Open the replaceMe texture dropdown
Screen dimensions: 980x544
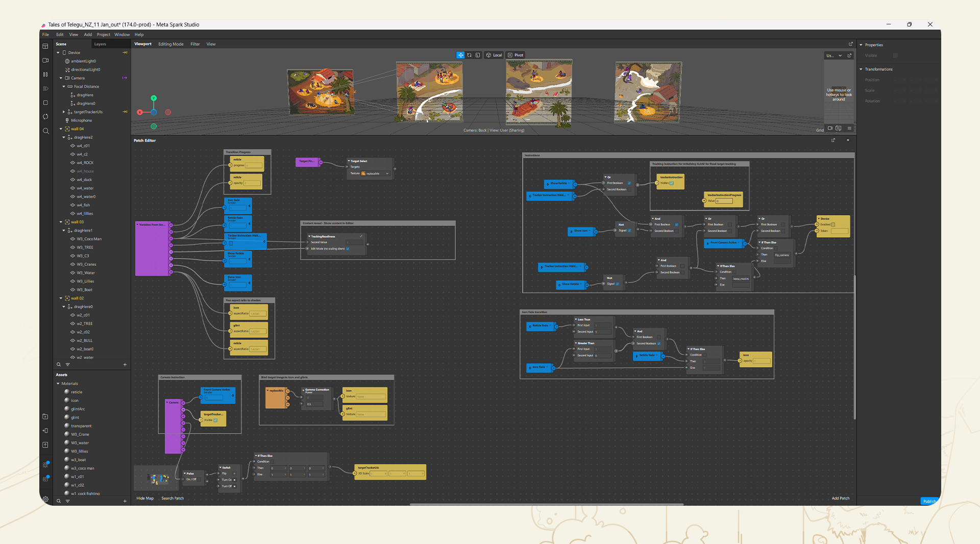(x=376, y=174)
